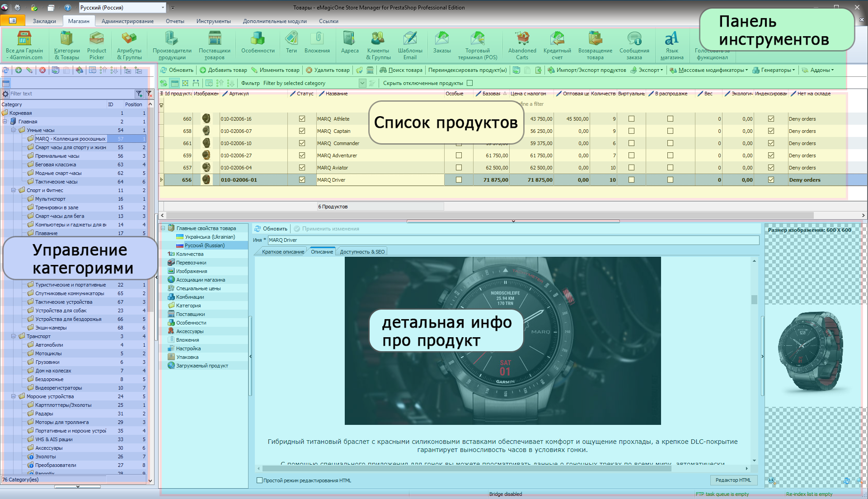Toggle Особые checkbox for MARQ Adventurer

point(459,155)
